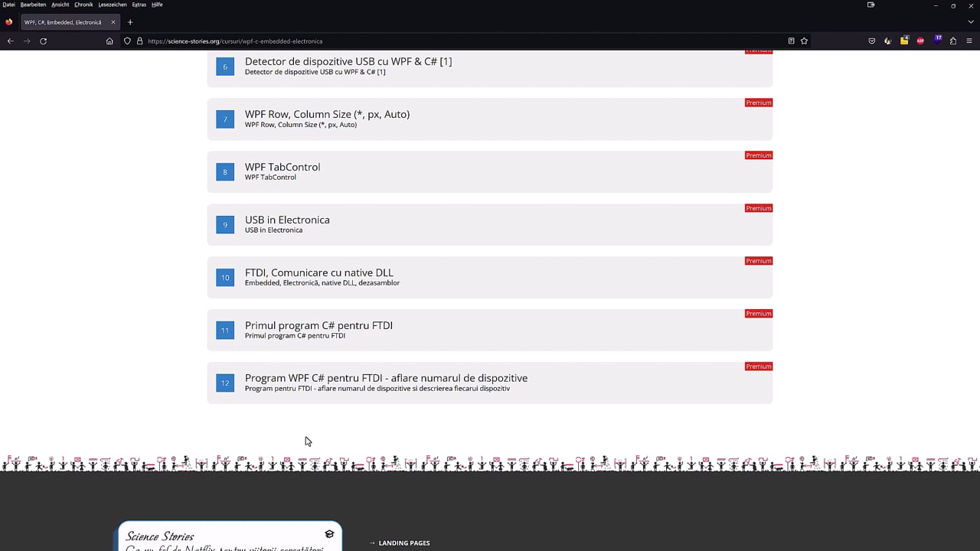Open the Extras menu
Screen dimensions: 980x551
point(139,5)
